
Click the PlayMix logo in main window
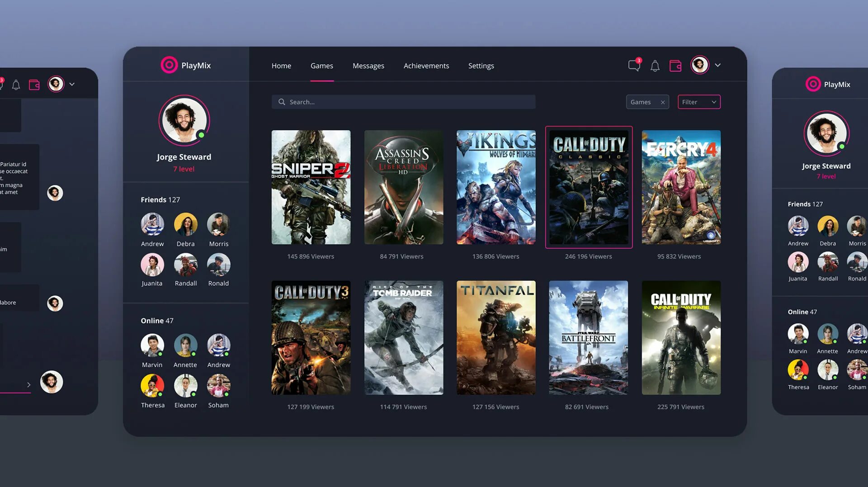(186, 65)
